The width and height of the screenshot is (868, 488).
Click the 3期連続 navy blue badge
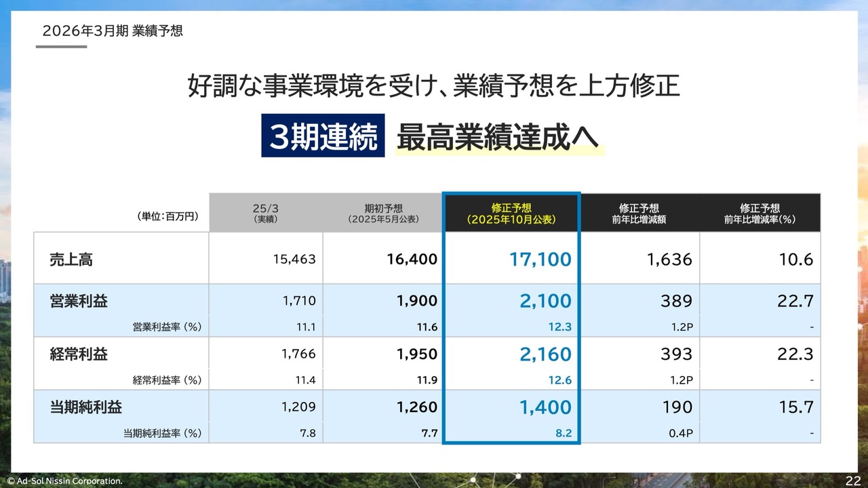pyautogui.click(x=323, y=138)
